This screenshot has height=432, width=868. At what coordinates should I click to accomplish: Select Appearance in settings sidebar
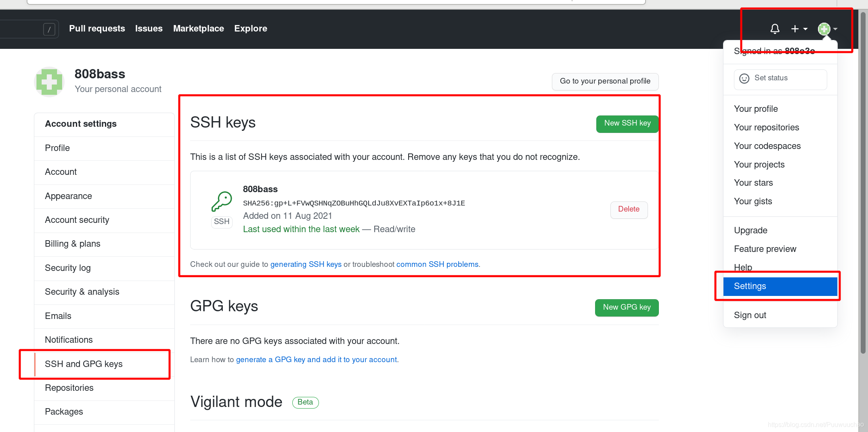[105, 196]
